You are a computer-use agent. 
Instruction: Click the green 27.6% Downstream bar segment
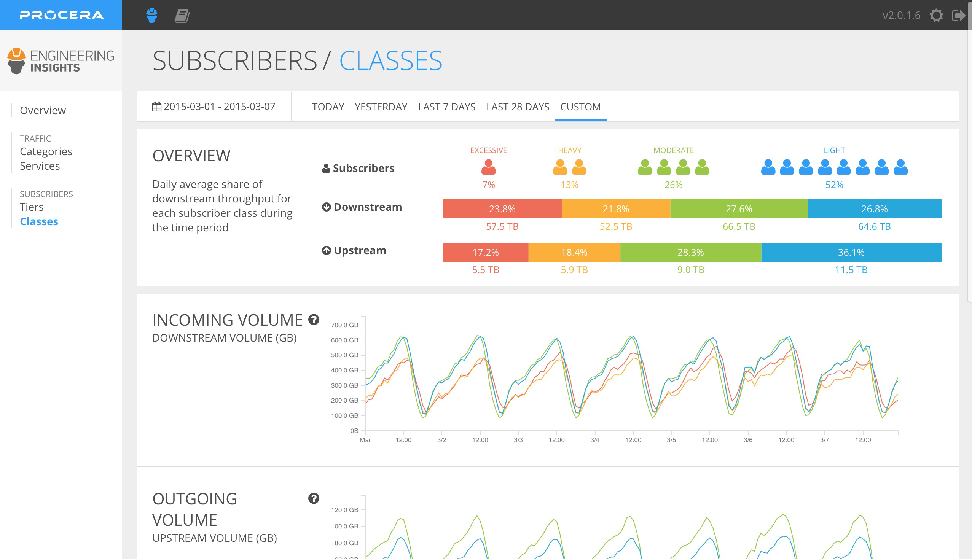point(739,209)
